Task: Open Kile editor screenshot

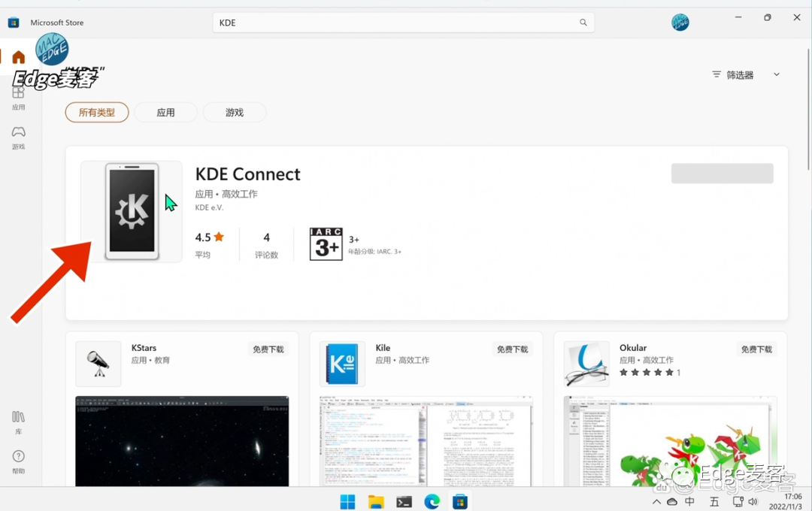Action: tap(426, 441)
